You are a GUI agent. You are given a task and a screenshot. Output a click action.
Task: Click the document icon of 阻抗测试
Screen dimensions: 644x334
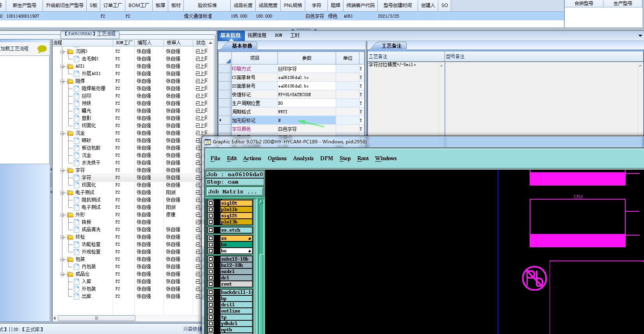tap(76, 200)
